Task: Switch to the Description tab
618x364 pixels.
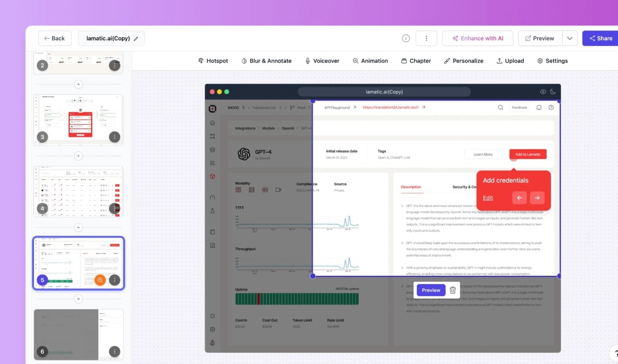Action: point(411,187)
